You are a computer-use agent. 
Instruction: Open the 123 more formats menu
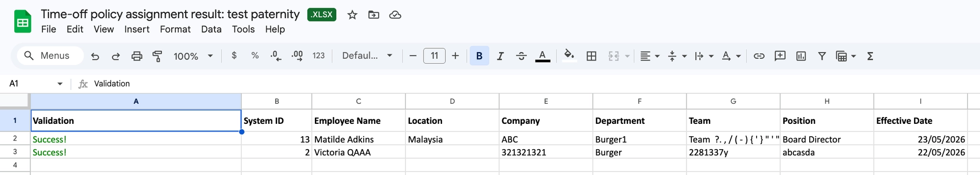coord(319,55)
